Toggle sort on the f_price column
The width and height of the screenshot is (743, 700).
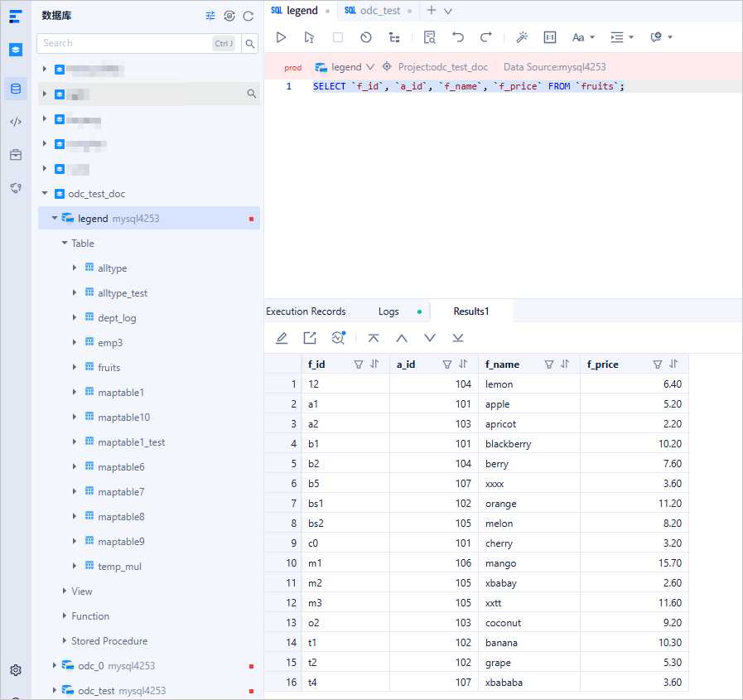[x=673, y=364]
